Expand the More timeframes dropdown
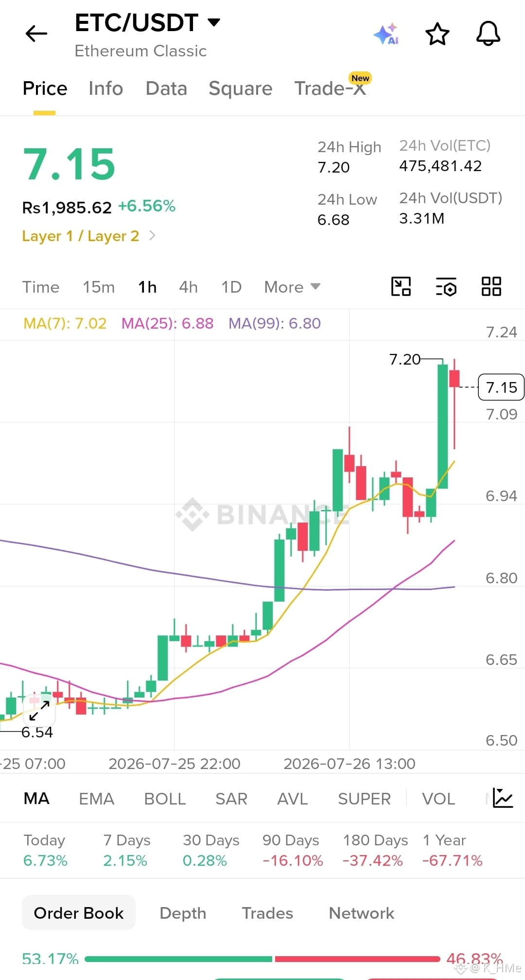The image size is (525, 980). [292, 287]
